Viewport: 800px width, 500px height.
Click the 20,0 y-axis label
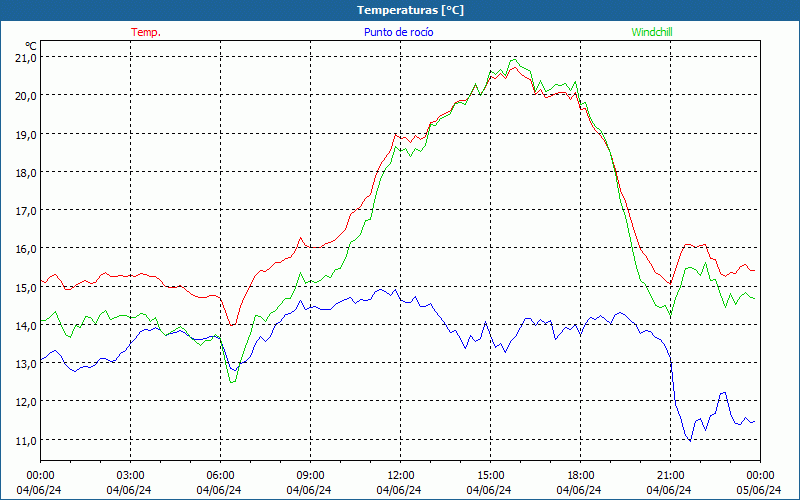tap(26, 96)
